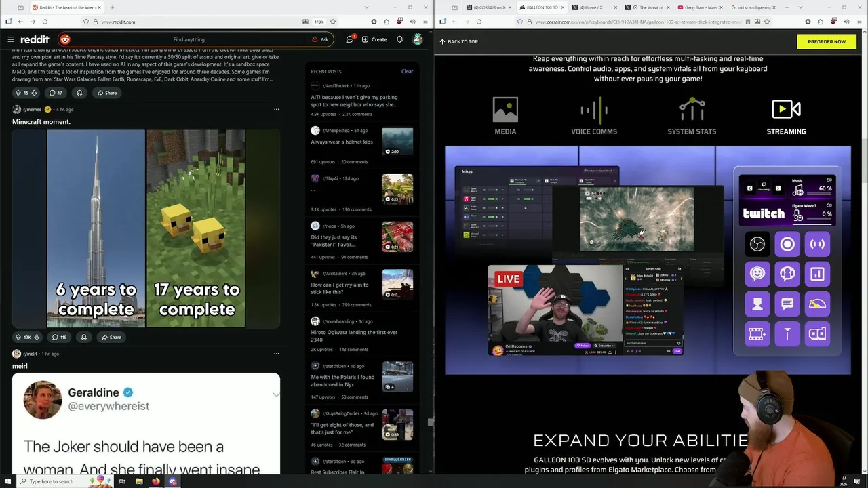Reload the Corsair page

(479, 22)
